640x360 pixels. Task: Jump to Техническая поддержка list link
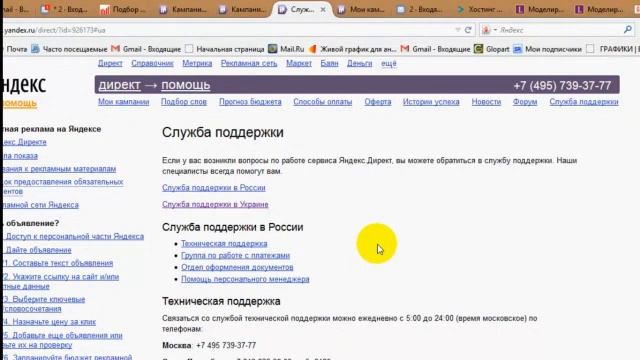click(224, 243)
